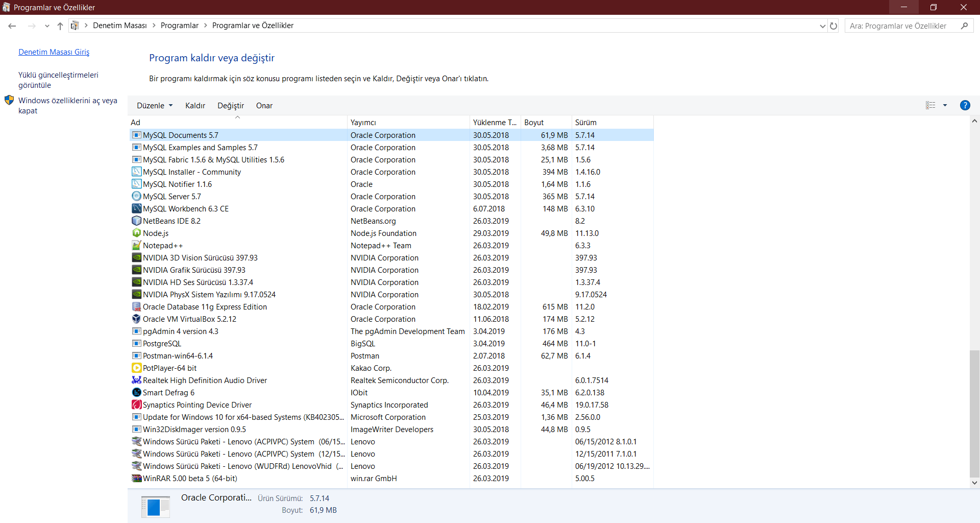Refresh the Programlar ve Özellikler list
980x523 pixels.
834,26
